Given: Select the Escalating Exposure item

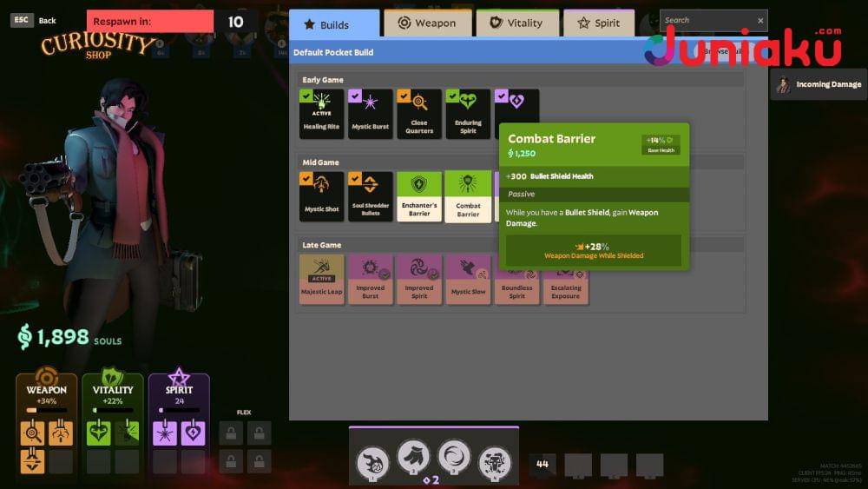Looking at the screenshot, I should pyautogui.click(x=566, y=279).
